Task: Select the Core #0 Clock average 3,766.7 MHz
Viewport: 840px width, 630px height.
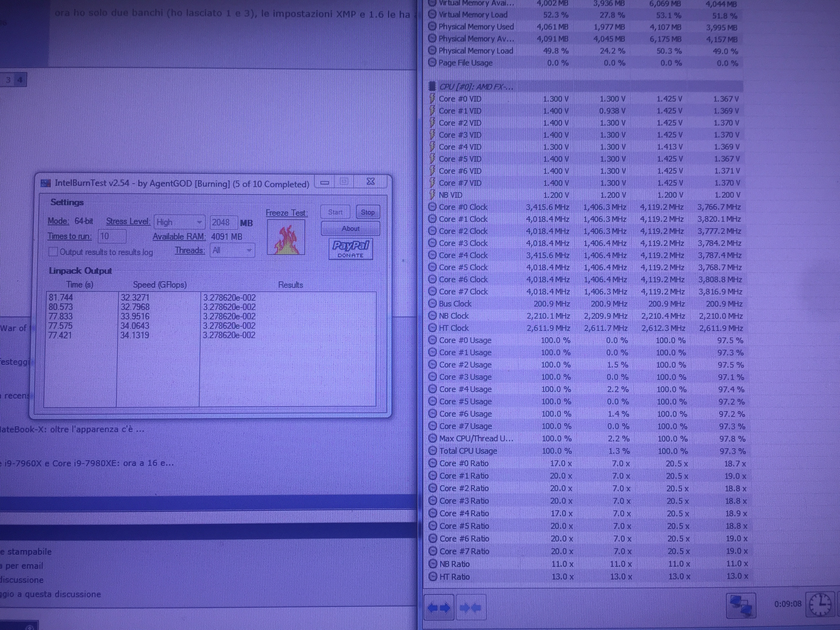Action: [719, 207]
